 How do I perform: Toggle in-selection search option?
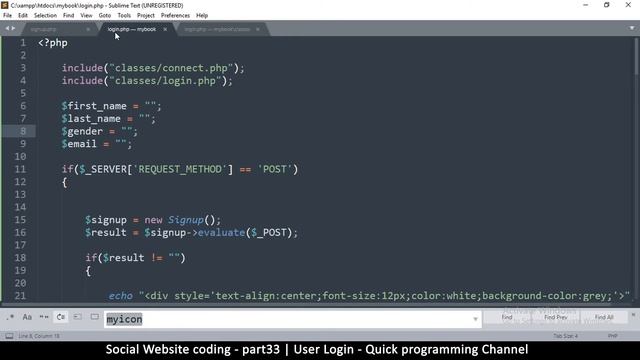tap(78, 317)
